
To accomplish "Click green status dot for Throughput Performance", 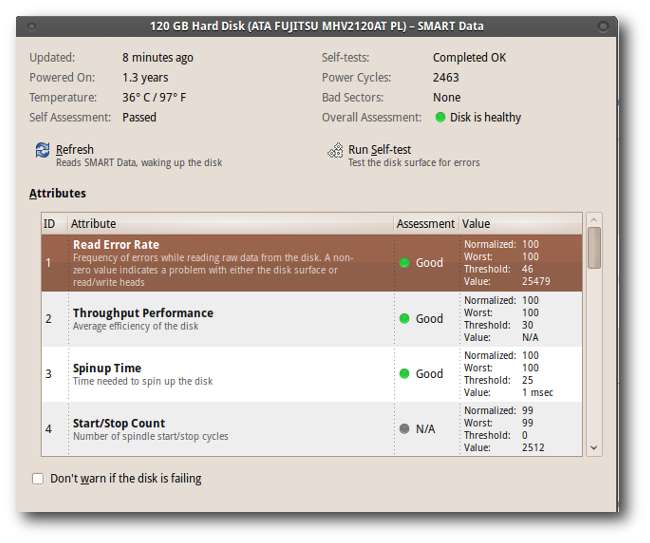I will [x=404, y=318].
